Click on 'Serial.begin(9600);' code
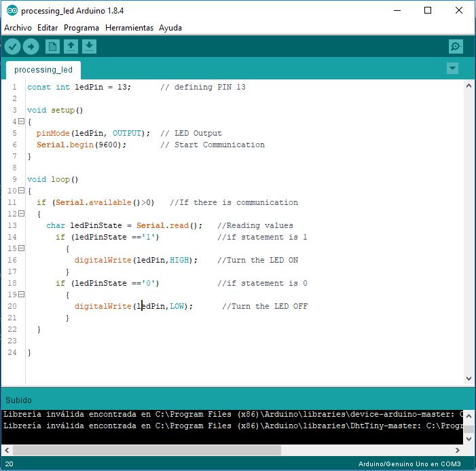 point(81,145)
